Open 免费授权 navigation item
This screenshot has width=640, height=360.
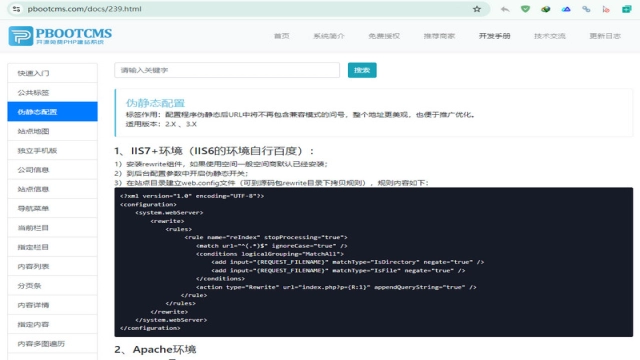384,36
